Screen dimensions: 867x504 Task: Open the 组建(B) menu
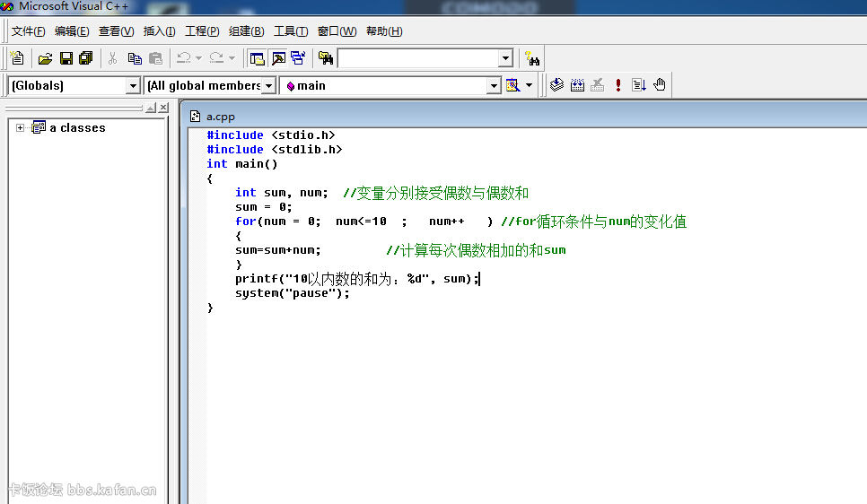coord(247,31)
